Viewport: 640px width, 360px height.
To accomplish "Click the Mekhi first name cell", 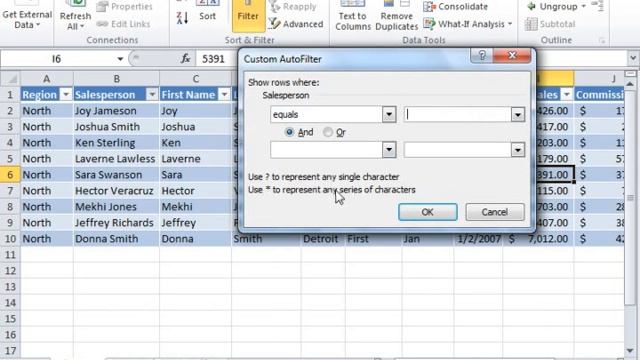I will [x=196, y=207].
